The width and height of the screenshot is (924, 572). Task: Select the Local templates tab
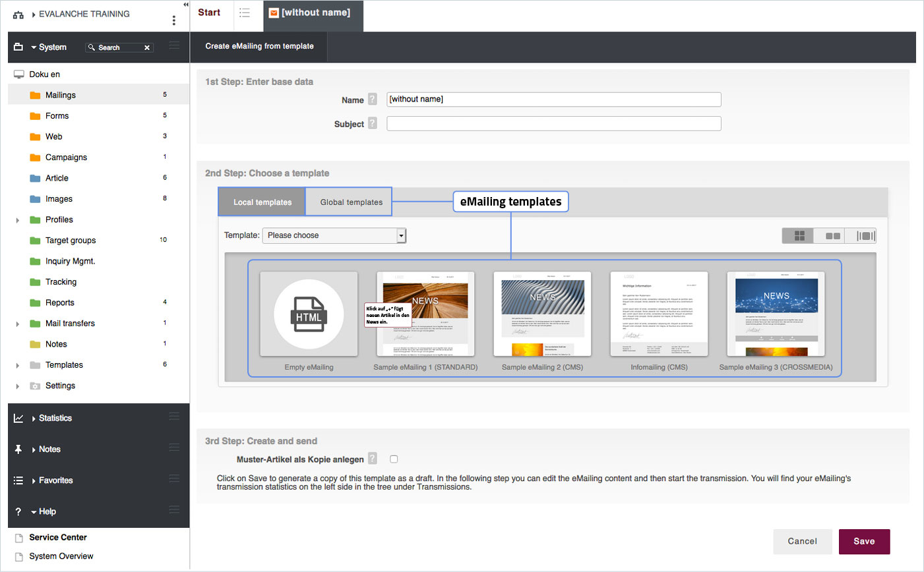point(262,202)
